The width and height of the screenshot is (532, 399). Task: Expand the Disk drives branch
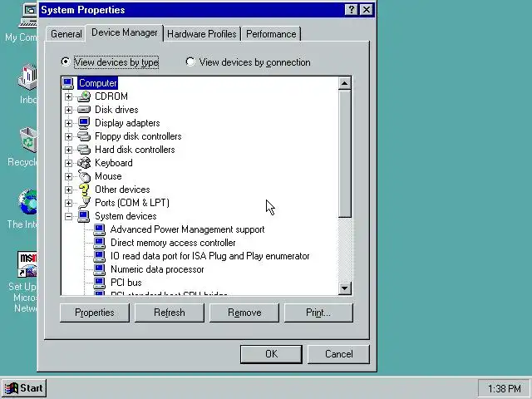(x=68, y=110)
